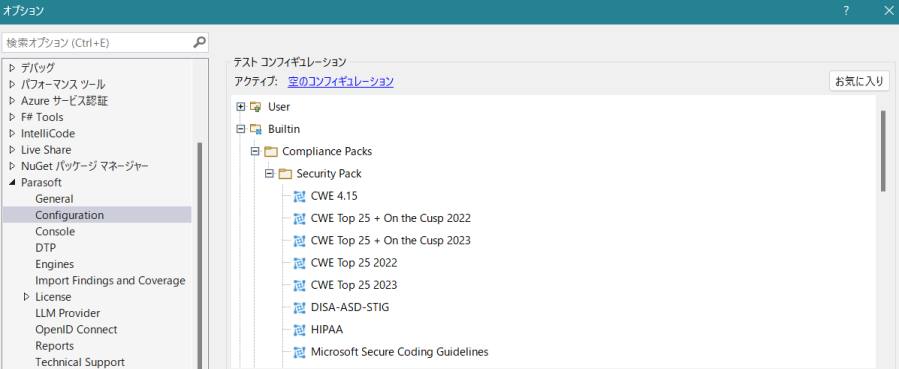
Task: Select the CWE Top 25 2023 configuration
Action: [354, 285]
